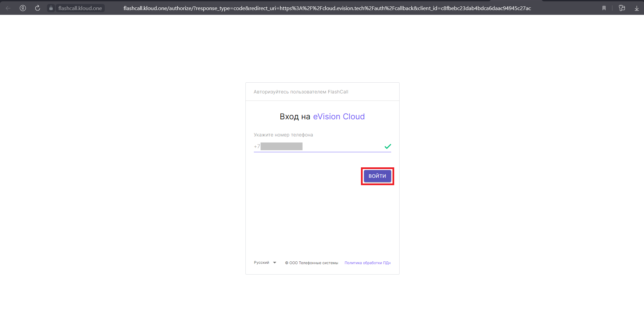644x330 pixels.
Task: Click the padlock site security icon
Action: pyautogui.click(x=51, y=8)
